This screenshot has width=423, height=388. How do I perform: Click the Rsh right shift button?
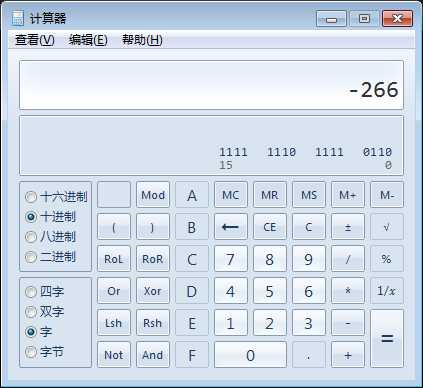coord(153,323)
